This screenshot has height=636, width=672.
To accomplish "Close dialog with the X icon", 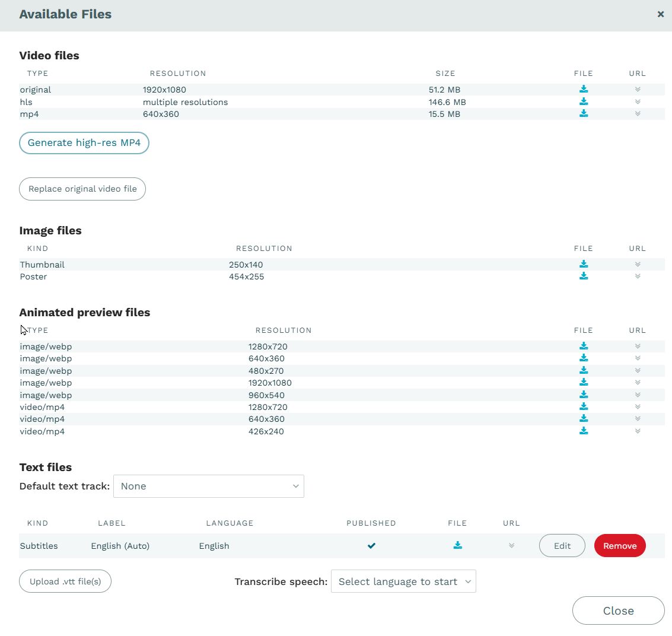I will point(660,14).
